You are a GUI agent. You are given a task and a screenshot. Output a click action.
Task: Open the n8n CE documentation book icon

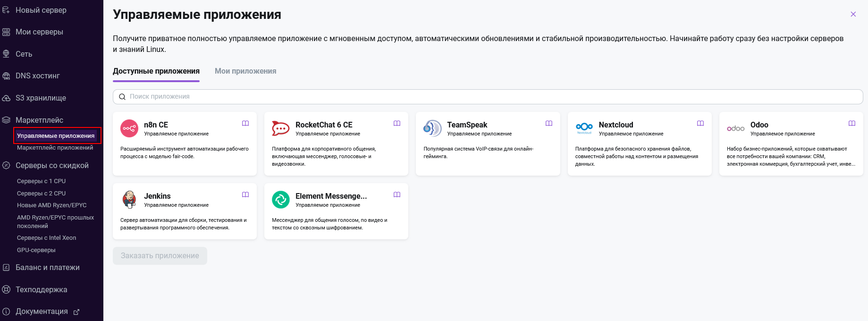coord(245,123)
